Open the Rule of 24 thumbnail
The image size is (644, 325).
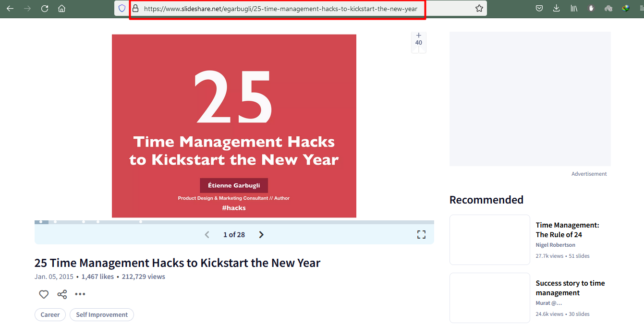pos(490,240)
